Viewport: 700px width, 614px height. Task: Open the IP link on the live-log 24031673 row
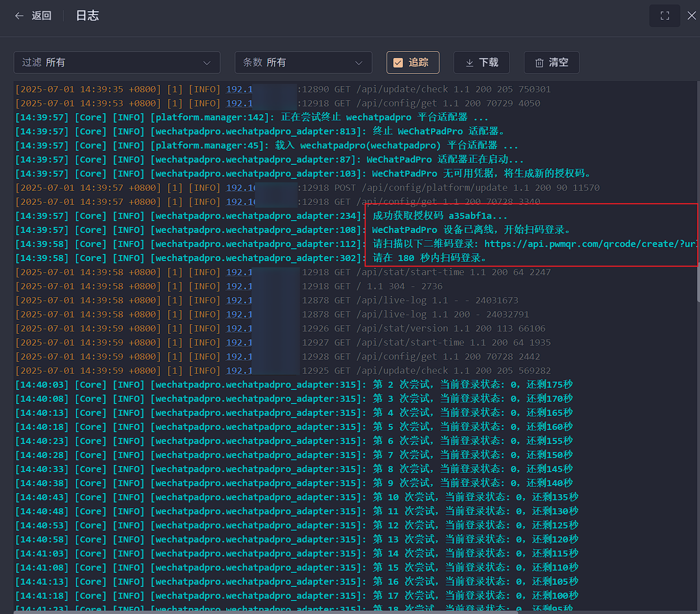(239, 301)
